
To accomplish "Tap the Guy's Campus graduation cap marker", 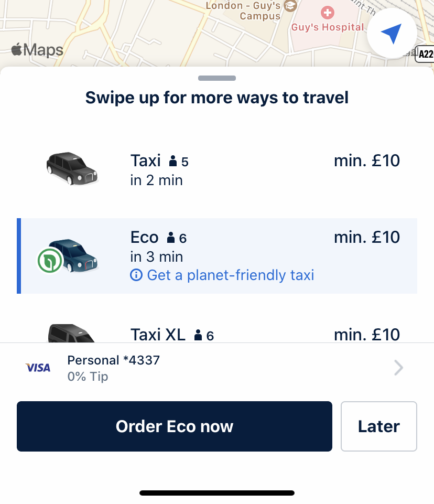I will tap(290, 6).
